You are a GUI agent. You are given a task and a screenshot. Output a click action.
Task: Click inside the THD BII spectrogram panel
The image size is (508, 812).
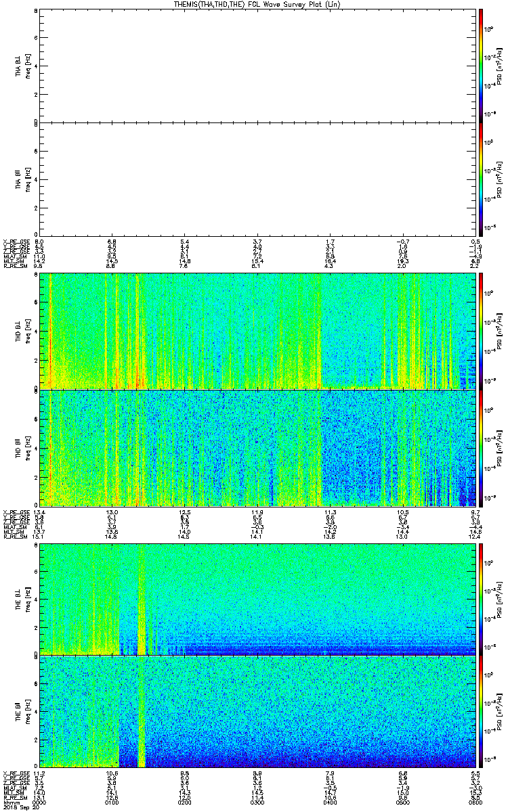point(257,448)
